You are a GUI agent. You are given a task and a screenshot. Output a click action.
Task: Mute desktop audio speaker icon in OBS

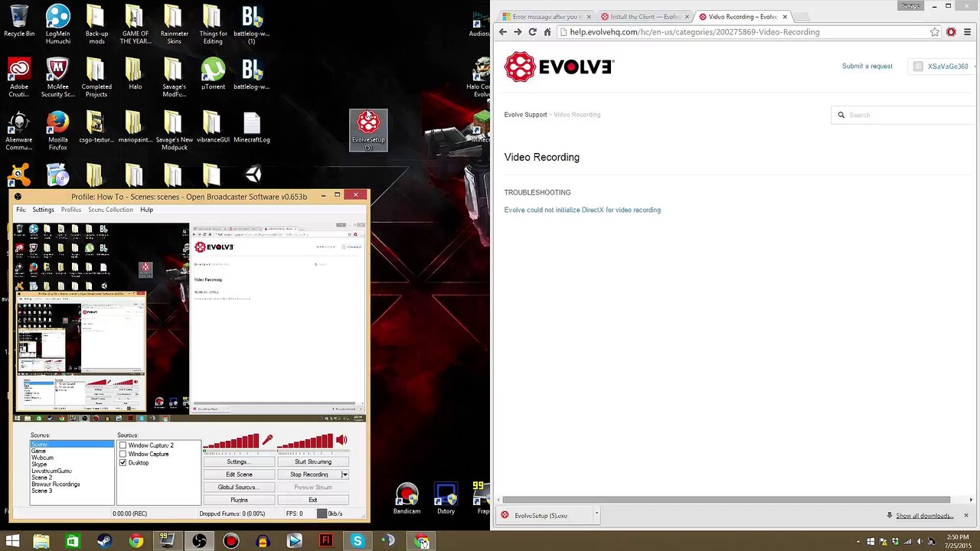(x=341, y=440)
